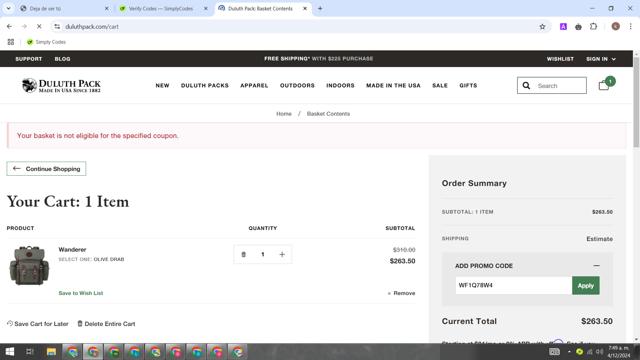640x360 pixels.
Task: Click the struck-through $310.00 original price
Action: [404, 250]
